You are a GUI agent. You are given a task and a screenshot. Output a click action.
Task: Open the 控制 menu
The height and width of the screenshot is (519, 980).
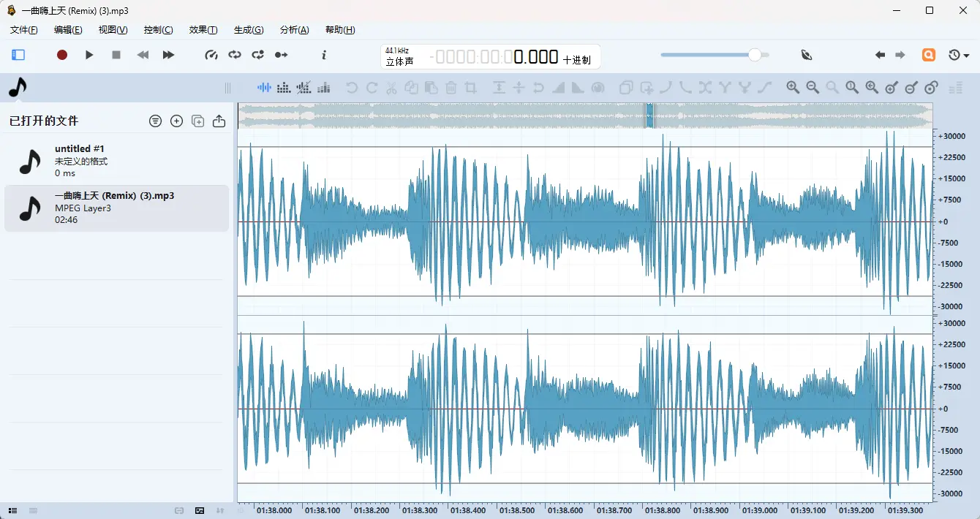point(159,30)
